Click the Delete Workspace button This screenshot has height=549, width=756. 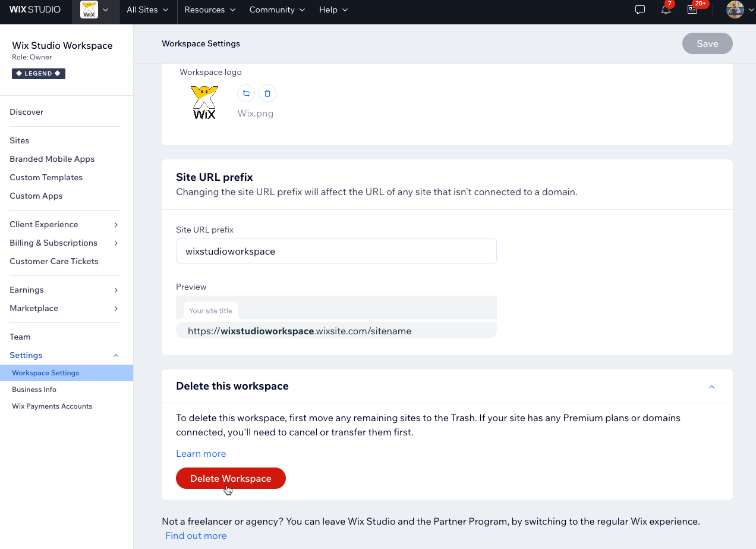[231, 478]
